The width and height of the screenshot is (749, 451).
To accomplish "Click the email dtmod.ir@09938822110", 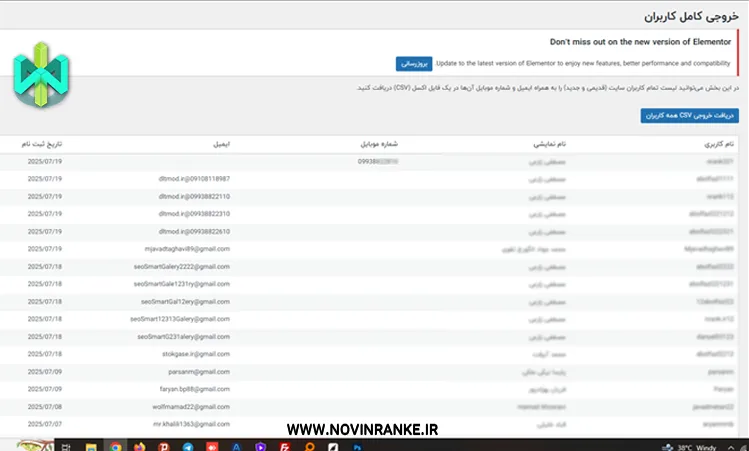I will point(194,196).
